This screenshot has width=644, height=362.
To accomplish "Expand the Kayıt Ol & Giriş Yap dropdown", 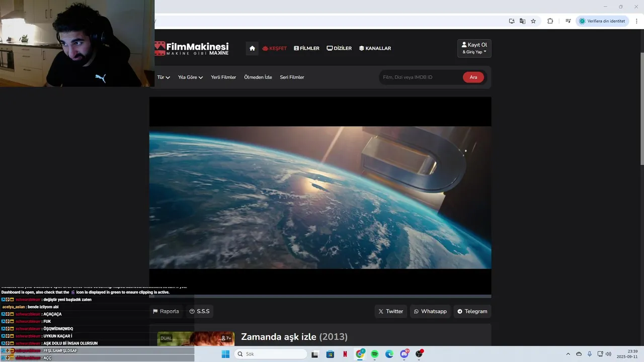I will click(x=474, y=48).
